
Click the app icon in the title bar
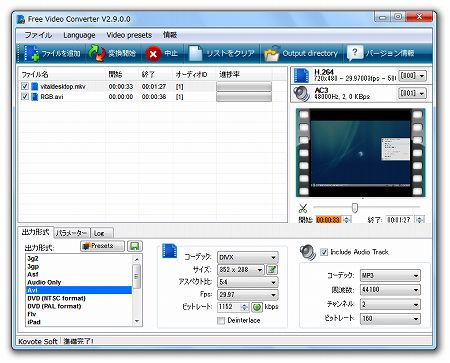(21, 19)
